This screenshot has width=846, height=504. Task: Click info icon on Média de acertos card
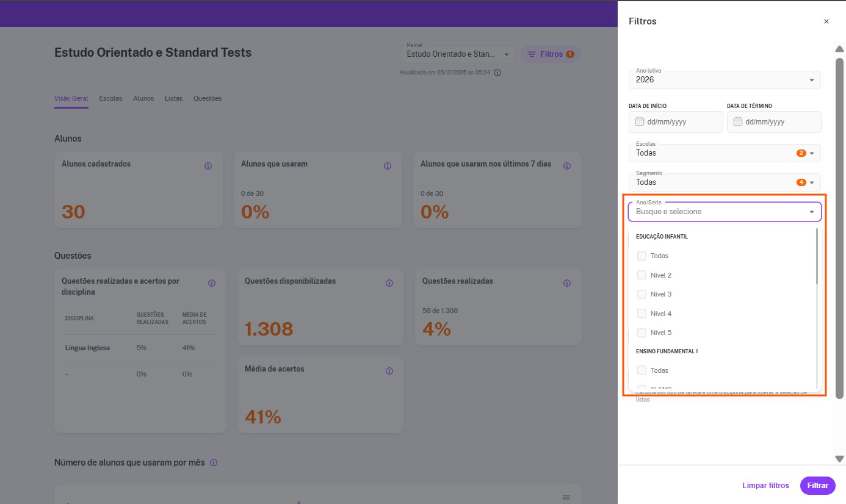(x=389, y=371)
